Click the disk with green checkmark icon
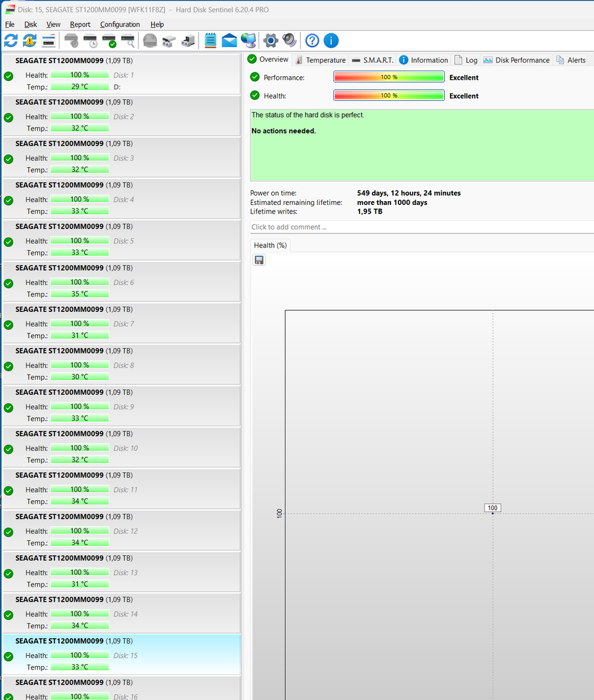The height and width of the screenshot is (700, 594). point(110,41)
